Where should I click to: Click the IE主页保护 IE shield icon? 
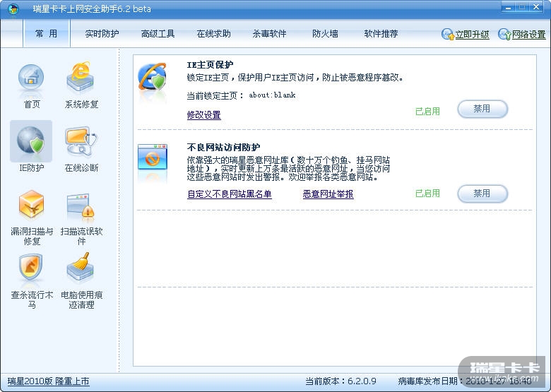(152, 76)
